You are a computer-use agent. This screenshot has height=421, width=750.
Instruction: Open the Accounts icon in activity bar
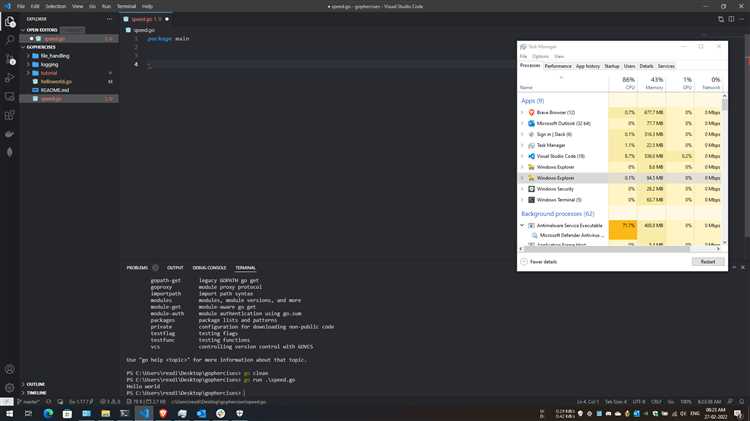pyautogui.click(x=10, y=369)
